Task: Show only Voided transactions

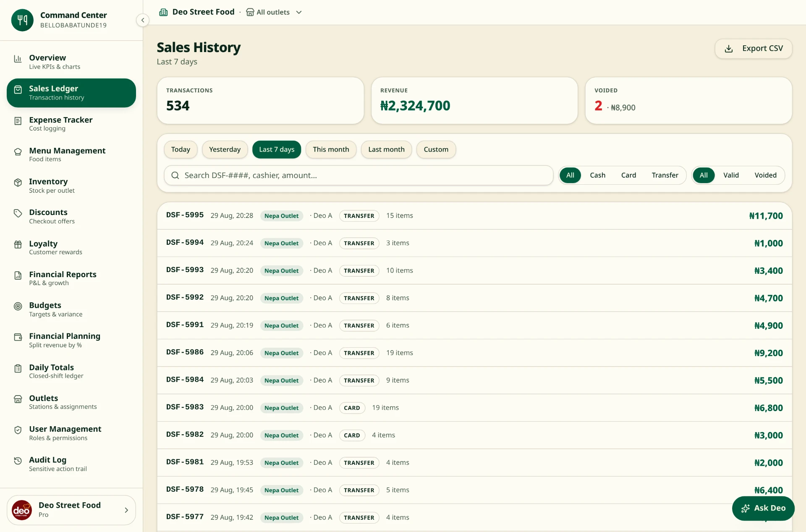Action: tap(765, 175)
